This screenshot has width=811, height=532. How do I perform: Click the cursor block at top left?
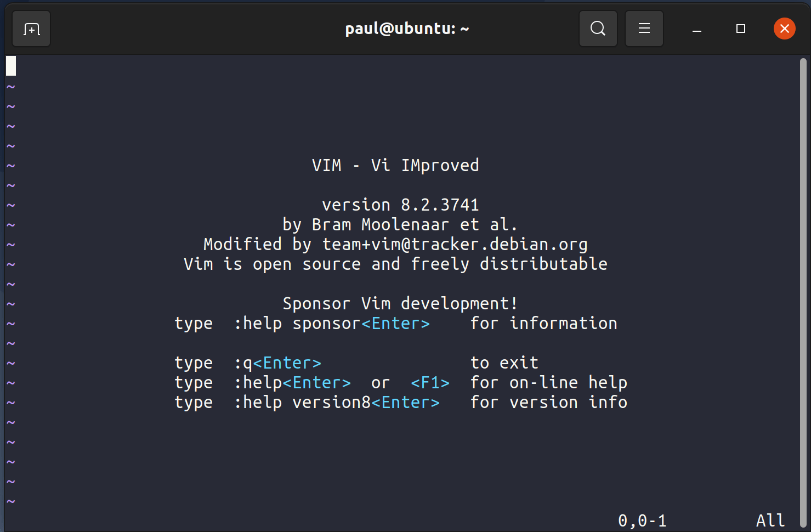coord(10,65)
